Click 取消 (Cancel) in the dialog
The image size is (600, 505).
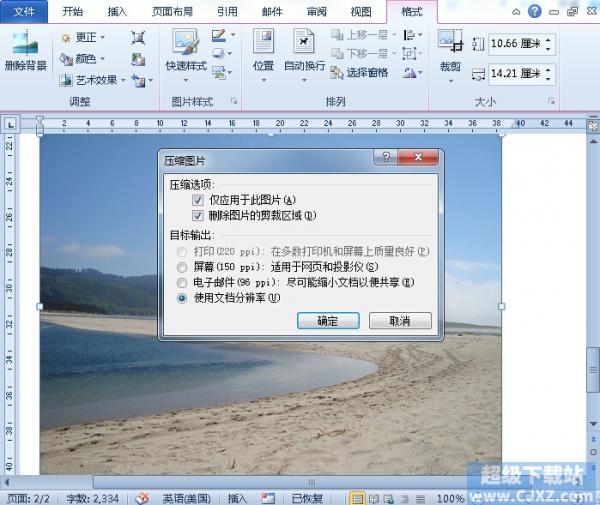coord(400,321)
